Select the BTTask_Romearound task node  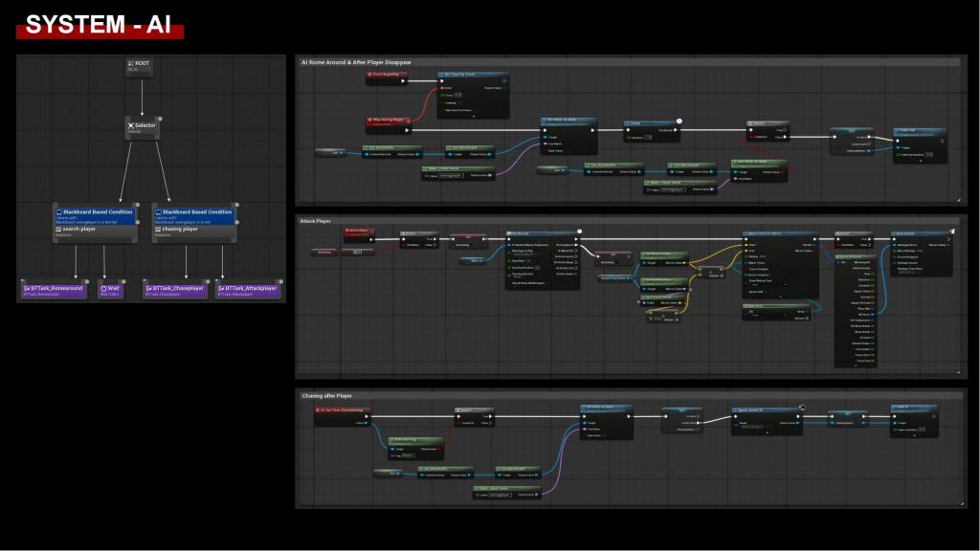[x=54, y=289]
